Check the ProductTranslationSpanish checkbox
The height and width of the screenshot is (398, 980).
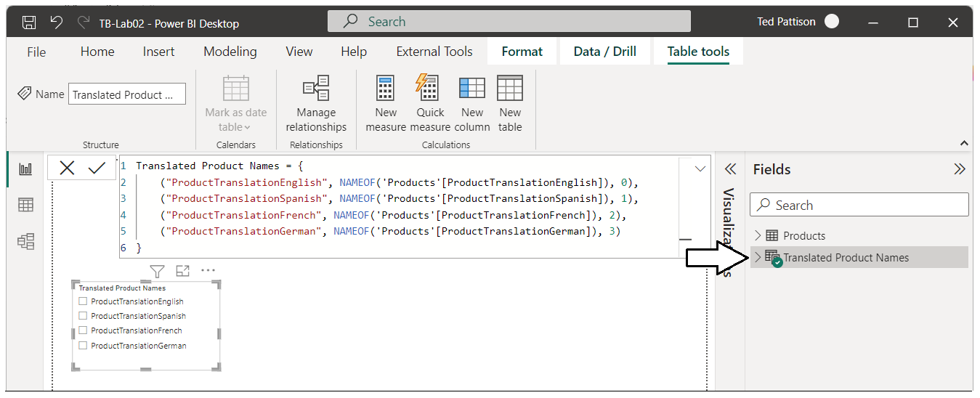click(83, 316)
